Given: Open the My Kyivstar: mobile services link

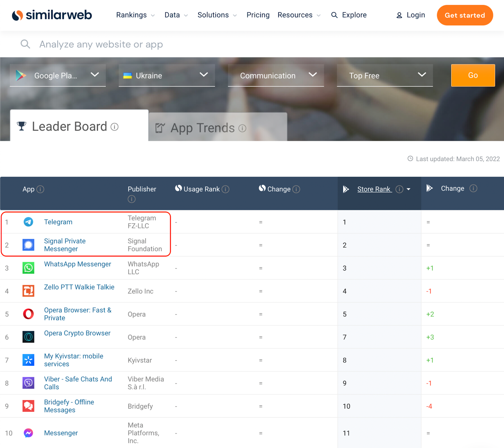Looking at the screenshot, I should [74, 360].
